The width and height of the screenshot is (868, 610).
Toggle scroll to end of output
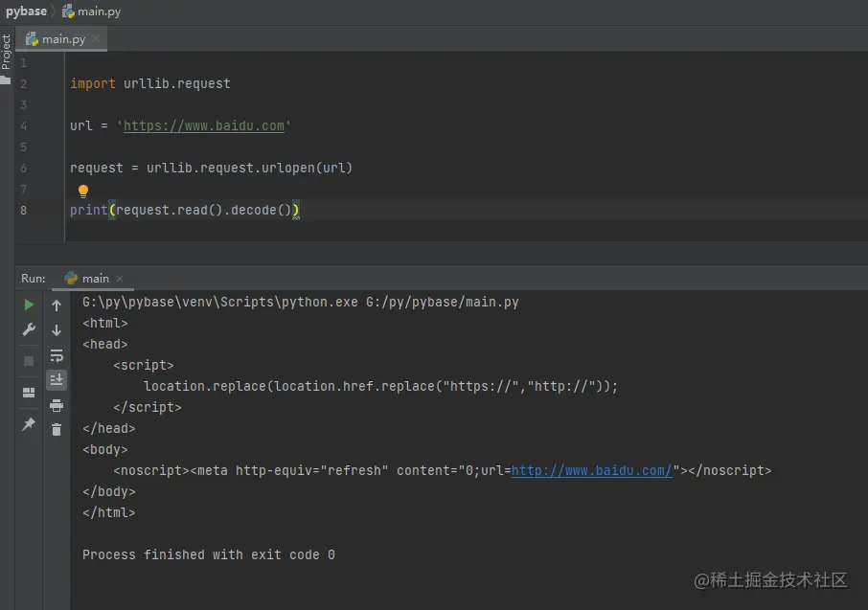[57, 380]
